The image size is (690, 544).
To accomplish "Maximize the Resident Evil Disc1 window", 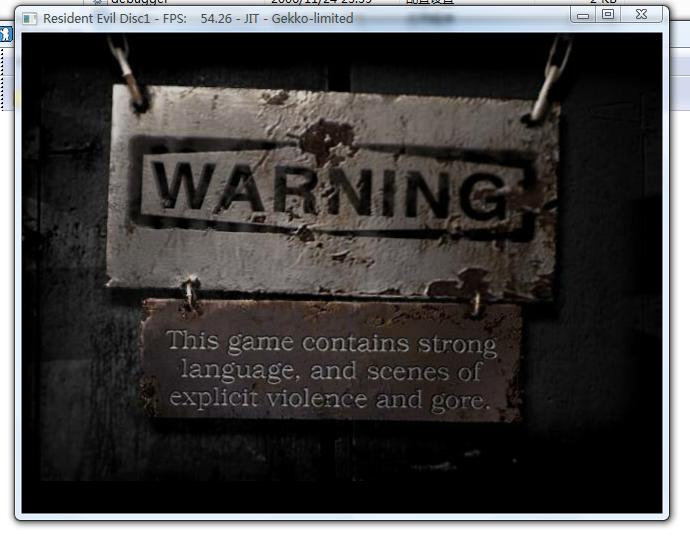I will pyautogui.click(x=607, y=15).
